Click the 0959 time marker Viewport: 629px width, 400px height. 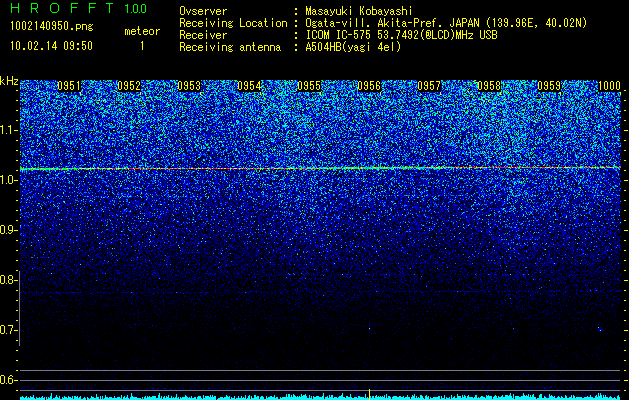[549, 86]
